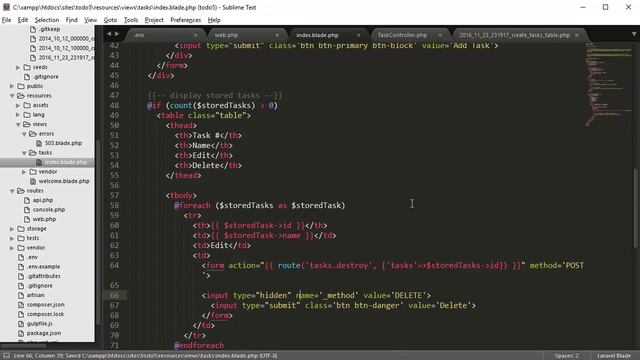The width and height of the screenshot is (640, 360).
Task: Open the Help menu
Action: pos(214,20)
